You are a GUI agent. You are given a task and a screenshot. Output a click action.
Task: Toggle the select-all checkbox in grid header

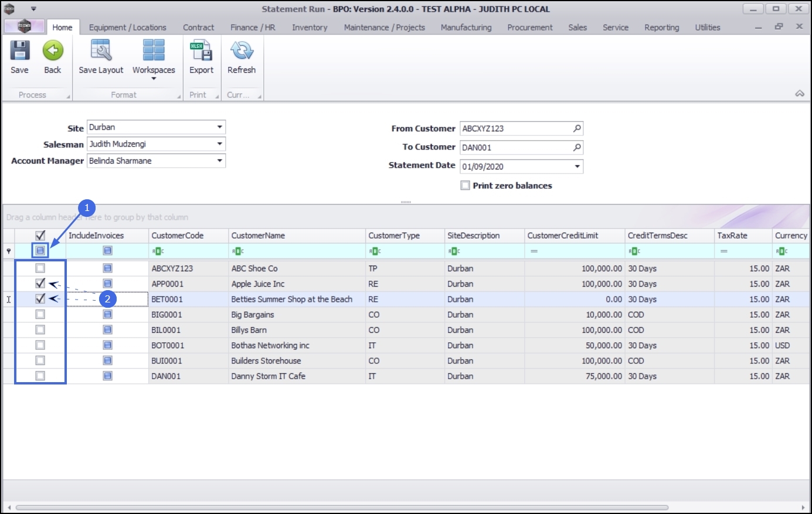pyautogui.click(x=40, y=236)
